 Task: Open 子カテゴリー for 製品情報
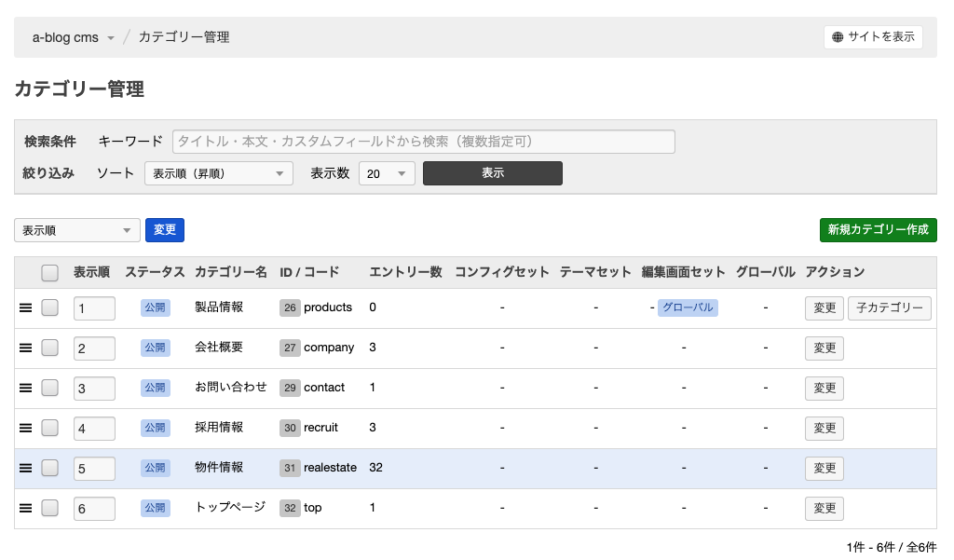point(889,307)
